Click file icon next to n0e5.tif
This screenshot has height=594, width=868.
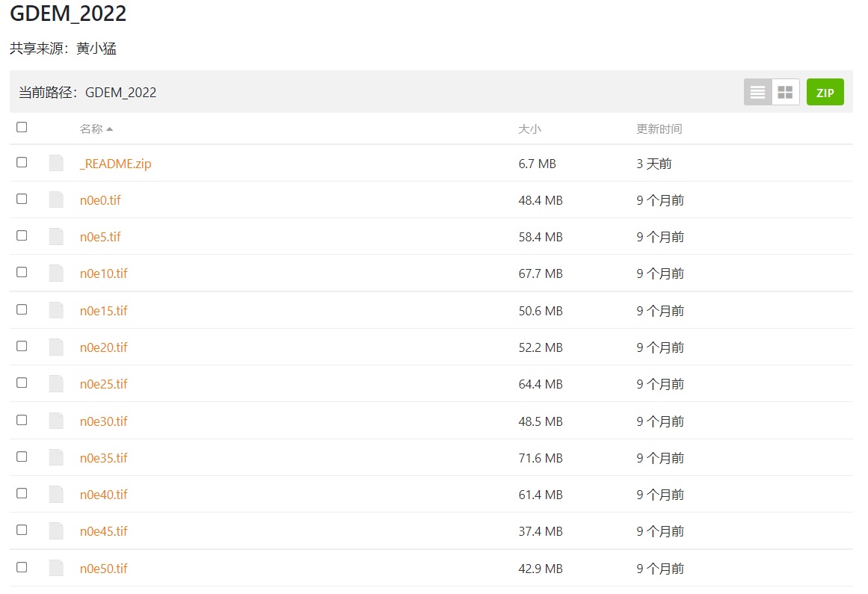tap(56, 236)
